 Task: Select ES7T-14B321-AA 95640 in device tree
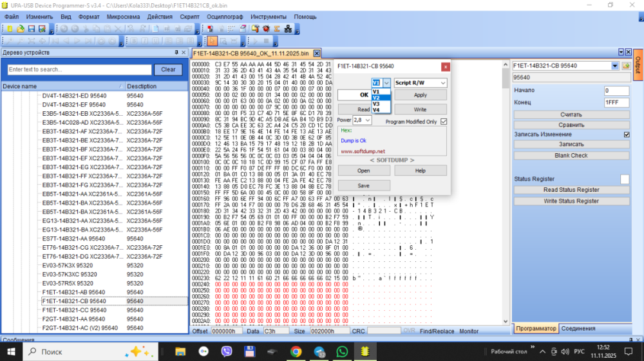coord(73,239)
